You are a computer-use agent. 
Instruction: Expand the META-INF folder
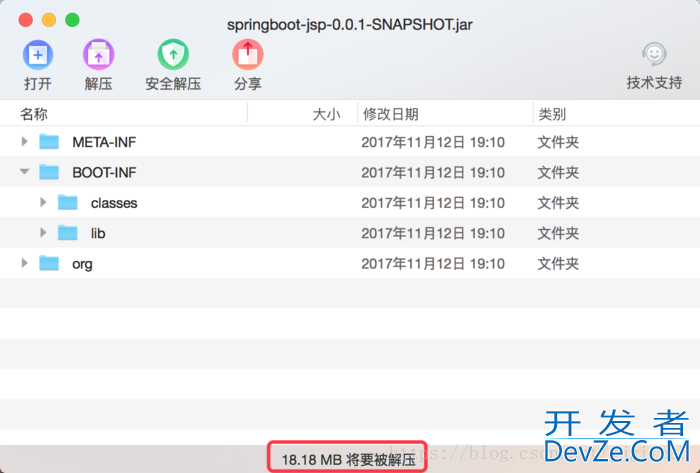click(25, 142)
